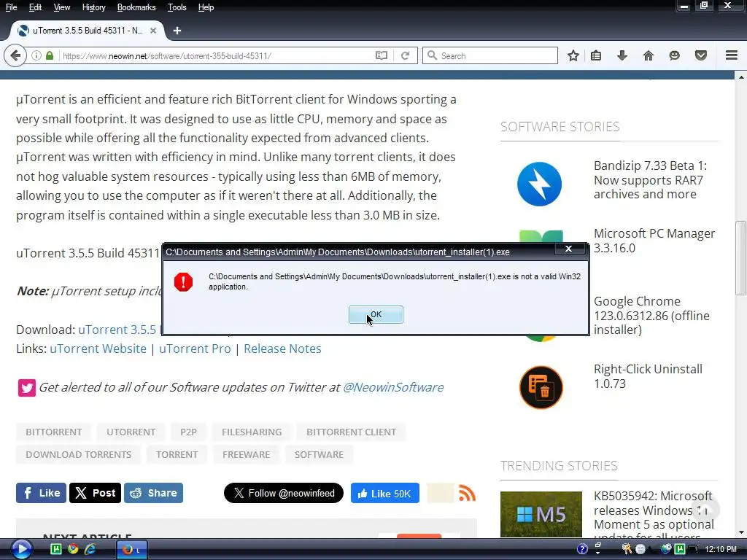Screen dimensions: 747x560
Task: Select the uTorrent 3.5.5 Build 45311 tab
Action: (88, 31)
